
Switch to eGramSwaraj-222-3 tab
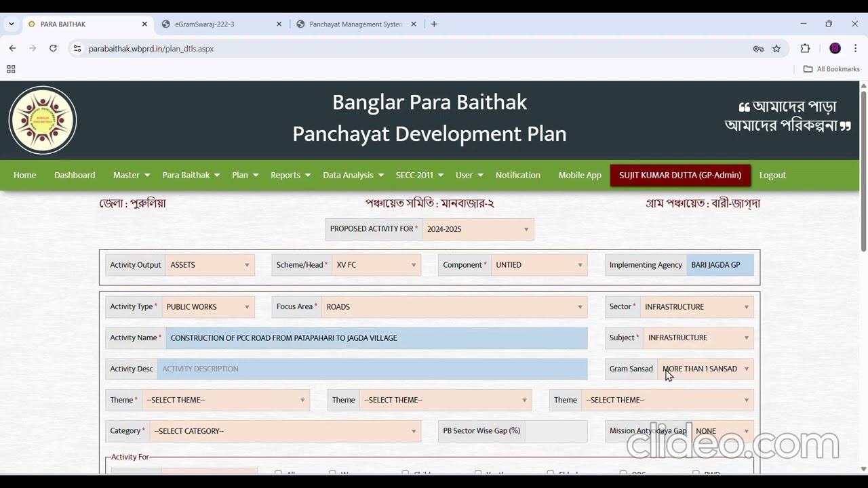click(x=222, y=24)
